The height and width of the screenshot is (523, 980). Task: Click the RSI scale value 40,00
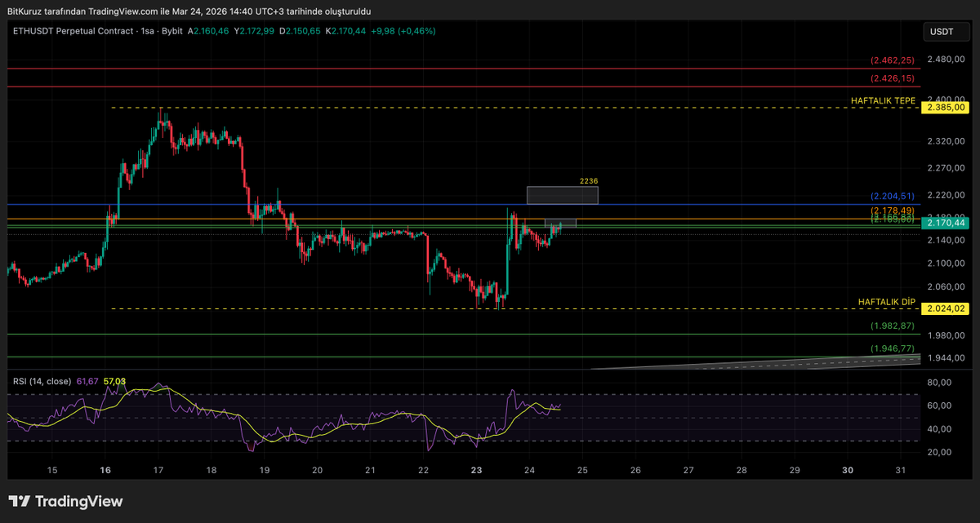pyautogui.click(x=940, y=429)
